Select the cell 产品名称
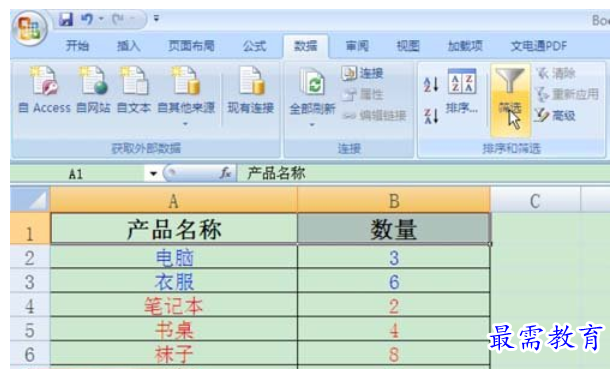 coord(174,229)
